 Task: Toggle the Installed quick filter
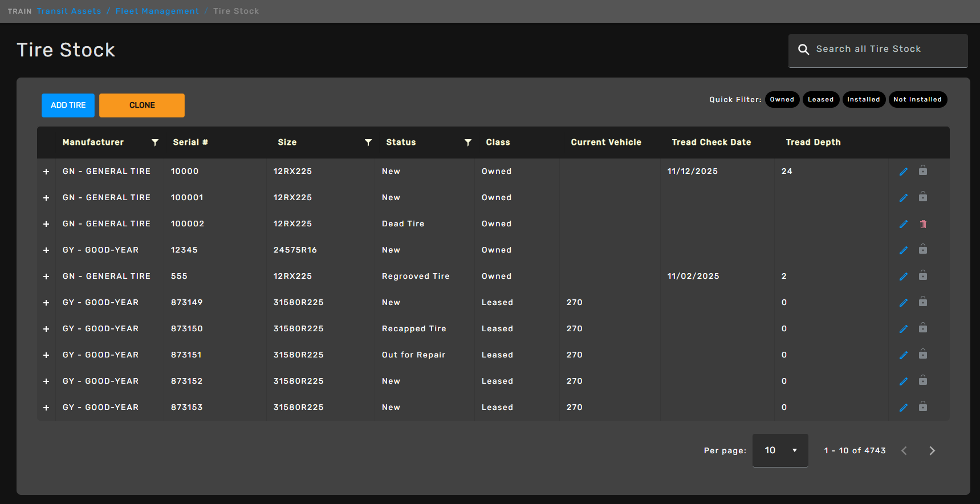tap(863, 100)
